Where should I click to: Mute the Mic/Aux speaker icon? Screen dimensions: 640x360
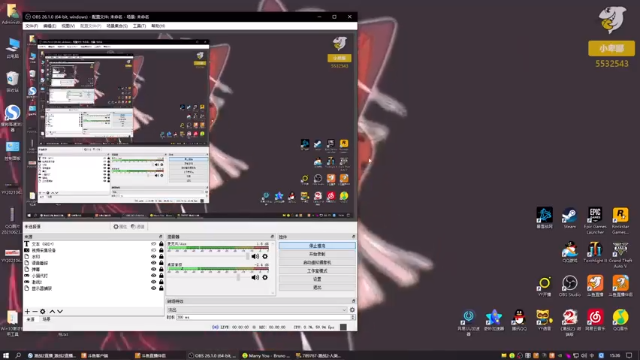[x=255, y=256]
